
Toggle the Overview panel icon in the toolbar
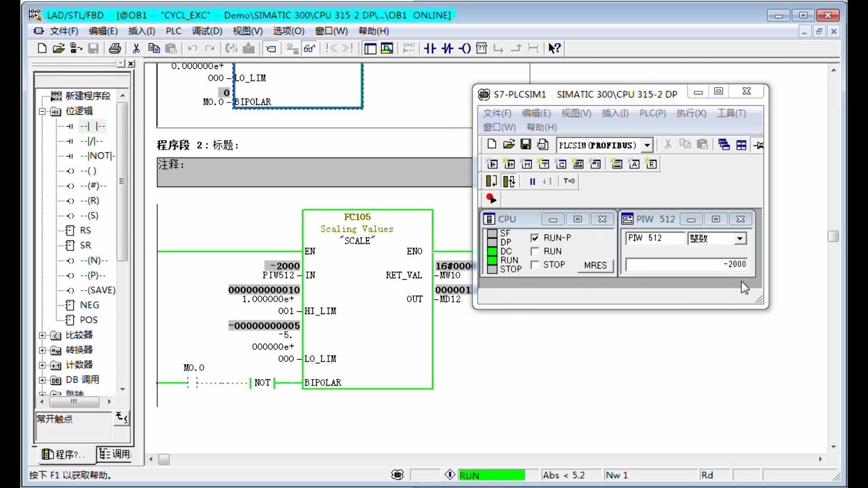[x=370, y=48]
